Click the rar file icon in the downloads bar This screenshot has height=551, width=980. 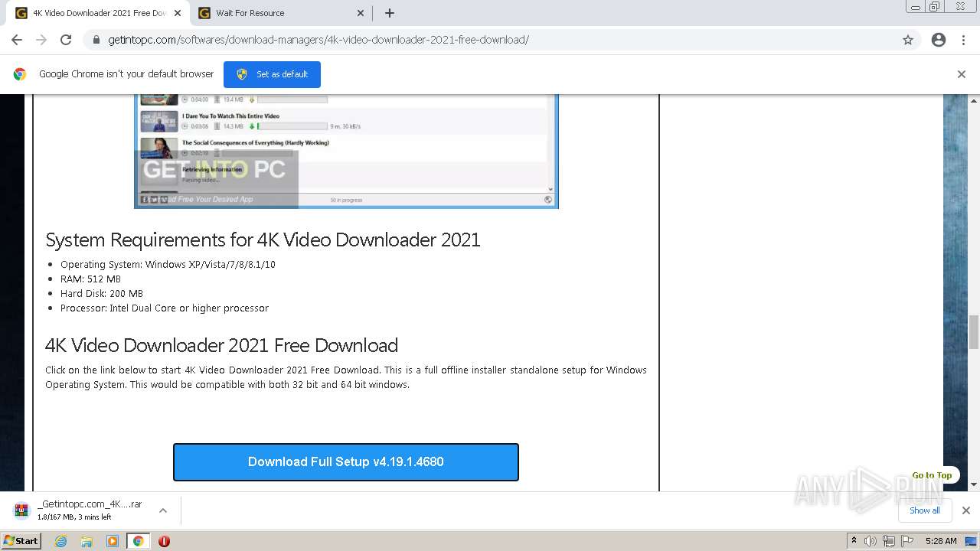coord(21,510)
